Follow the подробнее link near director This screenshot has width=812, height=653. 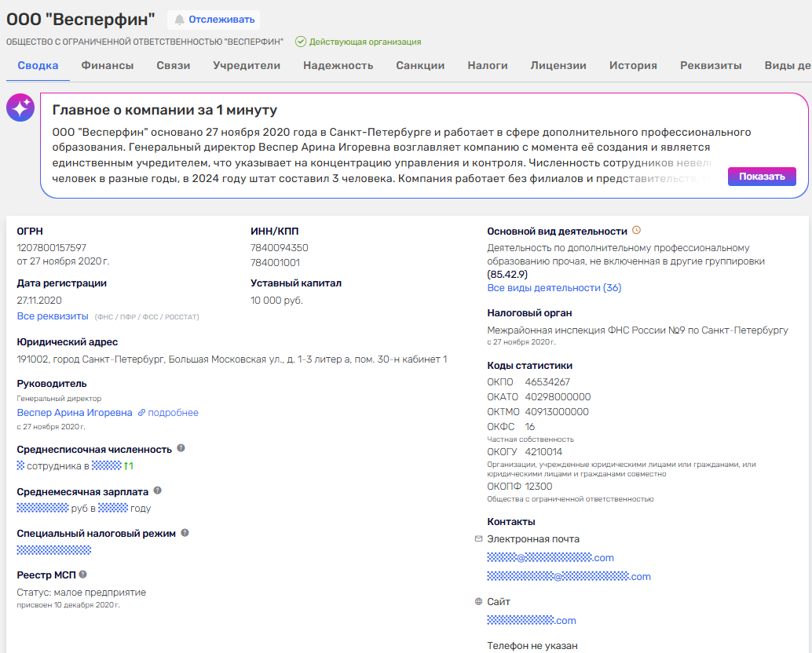tap(173, 413)
